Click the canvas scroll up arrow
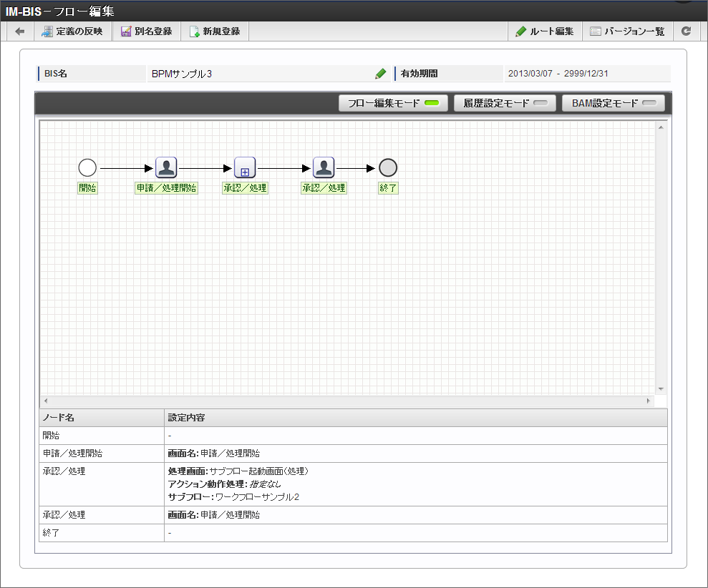Image resolution: width=708 pixels, height=588 pixels. pyautogui.click(x=661, y=127)
